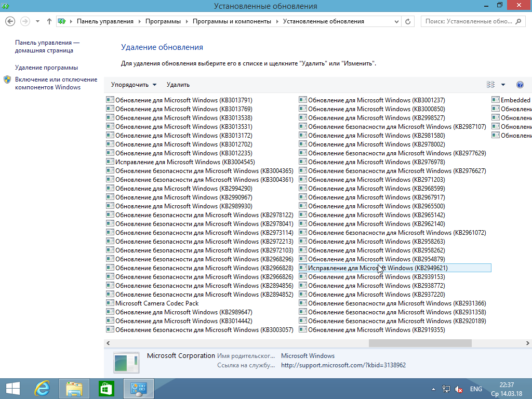This screenshot has height=399, width=532.
Task: Select security update KB2978122
Action: (204, 215)
